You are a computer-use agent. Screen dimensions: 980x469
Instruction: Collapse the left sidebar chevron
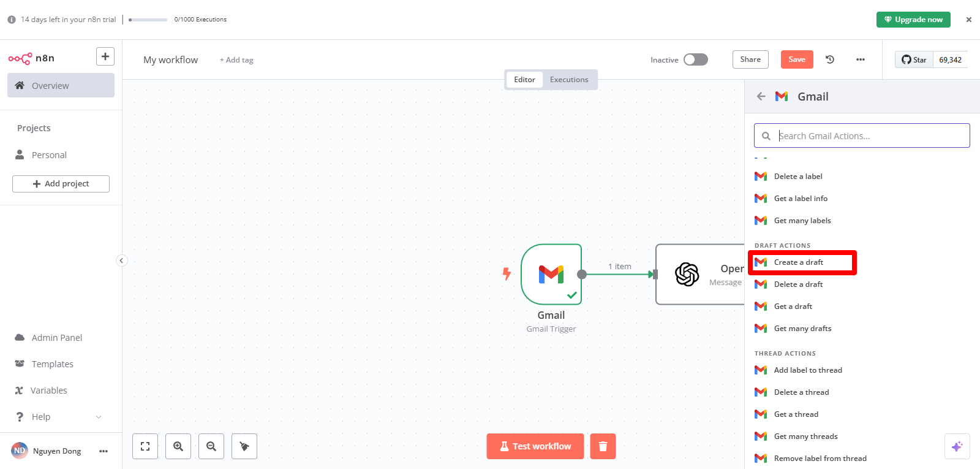pos(121,261)
